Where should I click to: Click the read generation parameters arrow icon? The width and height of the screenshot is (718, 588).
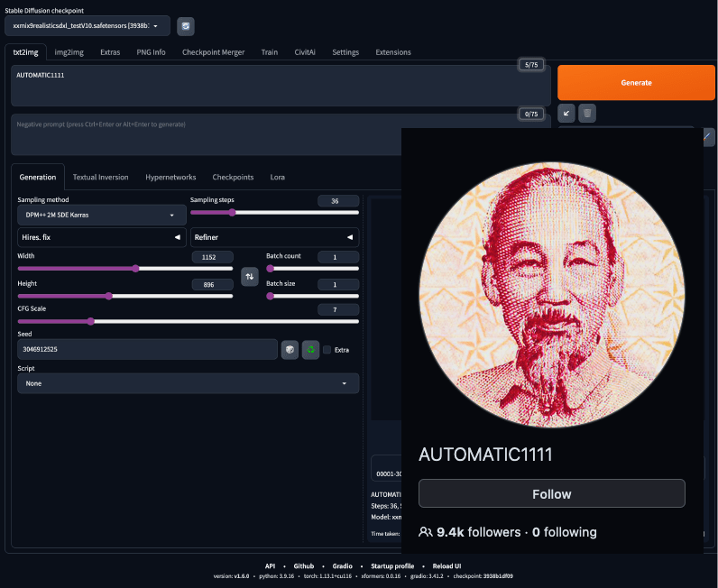pyautogui.click(x=566, y=113)
